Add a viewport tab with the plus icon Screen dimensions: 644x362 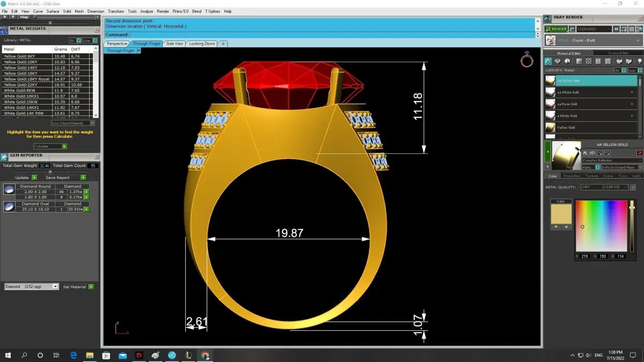(x=223, y=43)
